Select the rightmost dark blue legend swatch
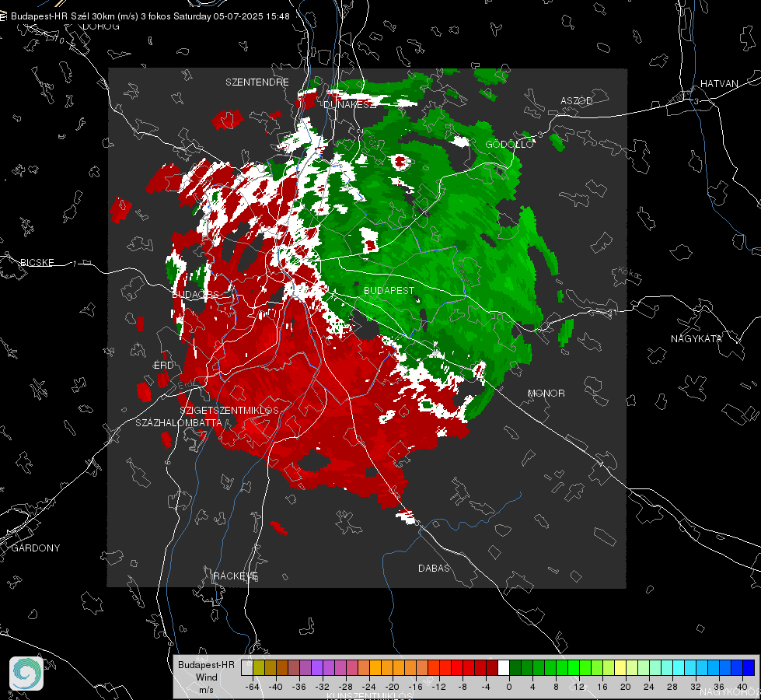Screen dimensions: 761x700 pyautogui.click(x=749, y=667)
